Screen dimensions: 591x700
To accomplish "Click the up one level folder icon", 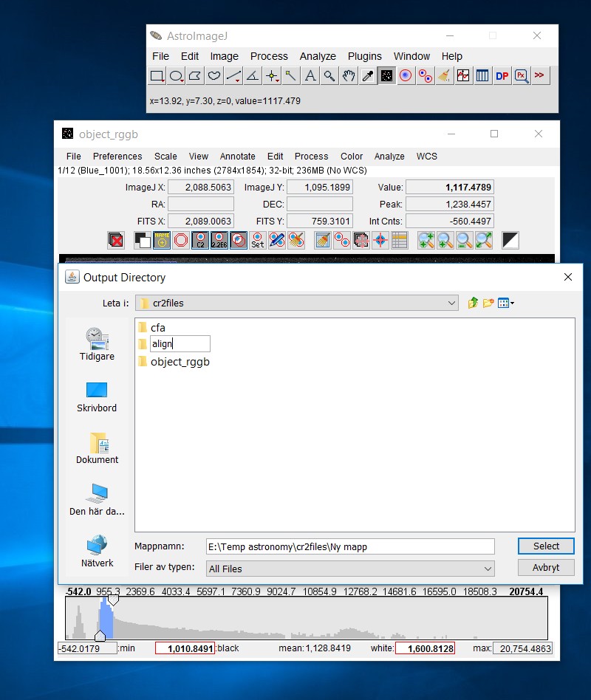I will tap(473, 303).
